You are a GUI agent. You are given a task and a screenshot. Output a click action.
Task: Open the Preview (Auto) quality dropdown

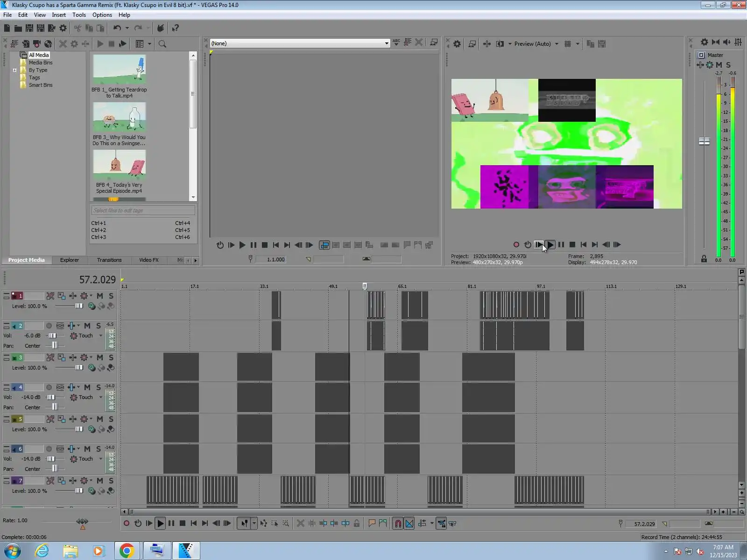click(557, 44)
